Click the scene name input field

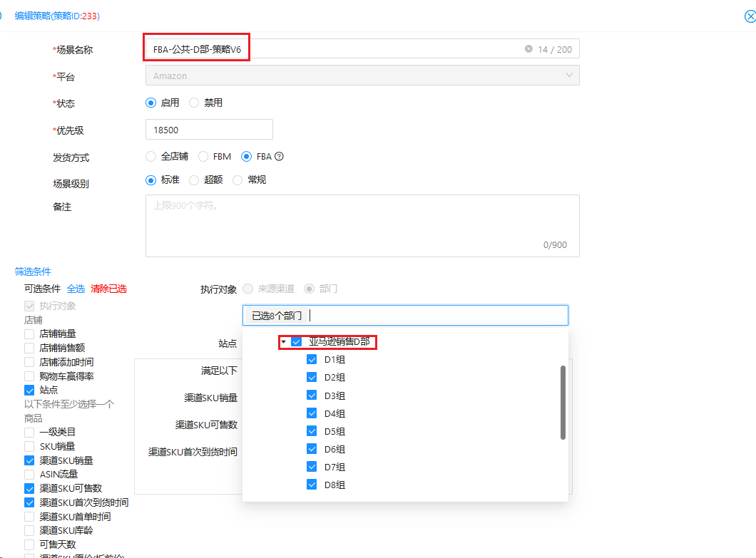click(x=362, y=48)
